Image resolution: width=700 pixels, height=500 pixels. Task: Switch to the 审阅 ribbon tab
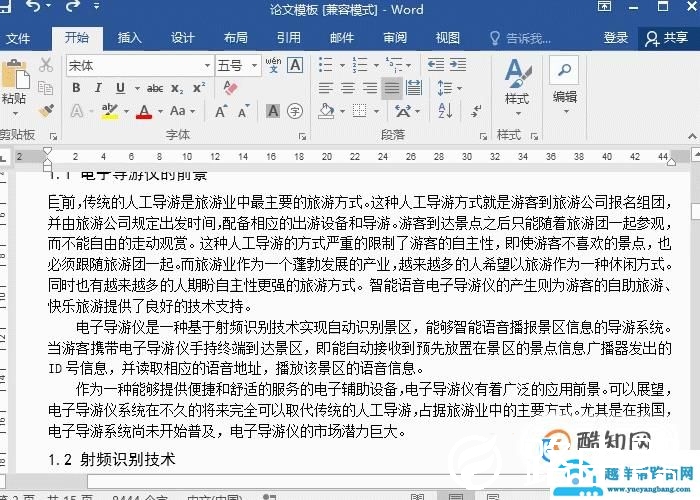pyautogui.click(x=395, y=38)
